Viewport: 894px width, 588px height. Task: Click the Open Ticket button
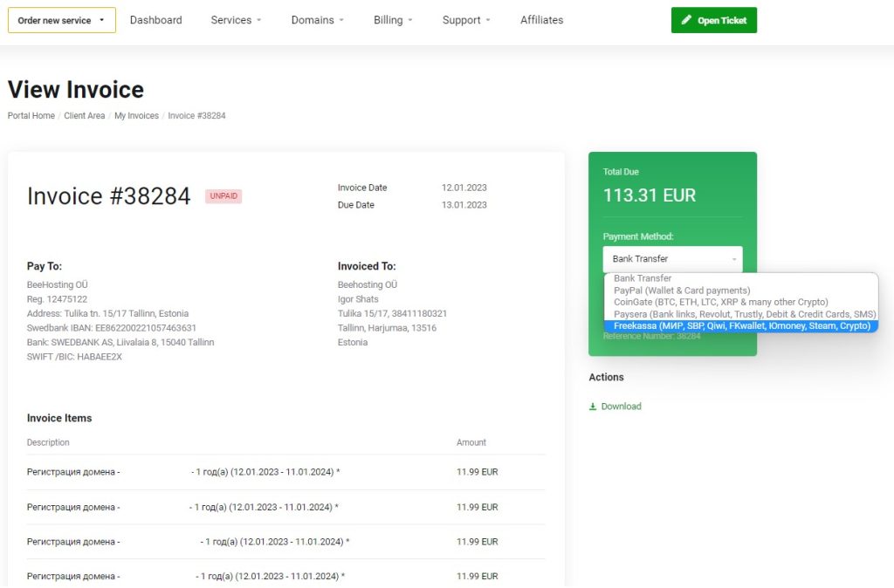[714, 19]
